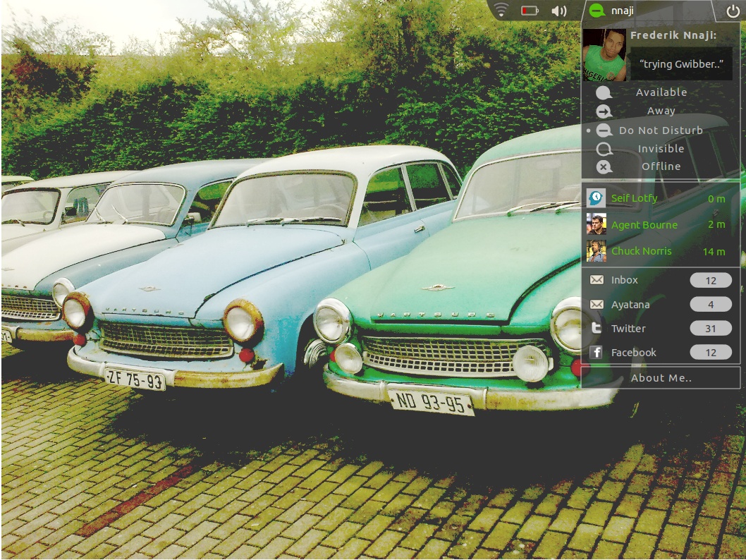The height and width of the screenshot is (560, 746).
Task: Click Frederik Nnaji's profile photo
Action: tap(604, 55)
